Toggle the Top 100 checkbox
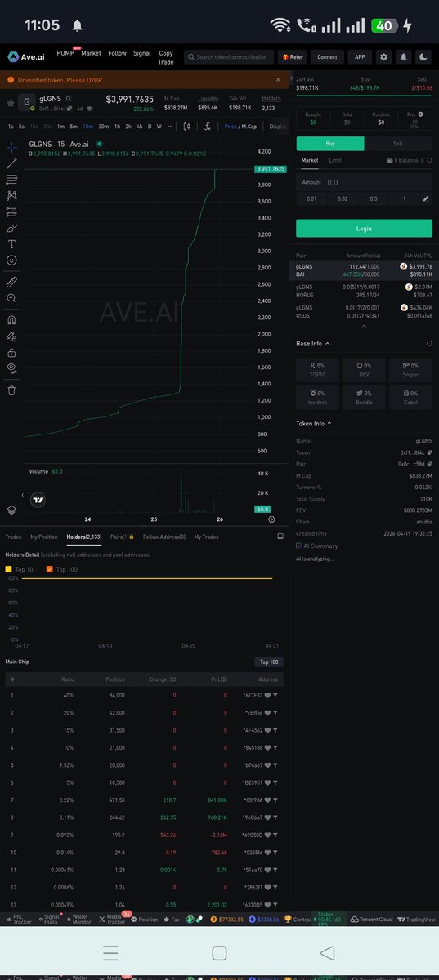Viewport: 439px width, 980px height. point(49,568)
